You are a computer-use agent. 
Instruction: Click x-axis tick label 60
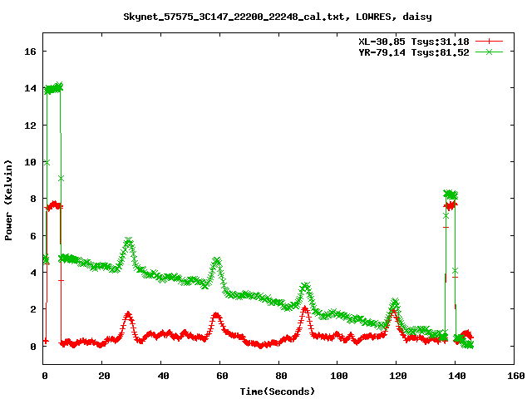click(x=222, y=376)
